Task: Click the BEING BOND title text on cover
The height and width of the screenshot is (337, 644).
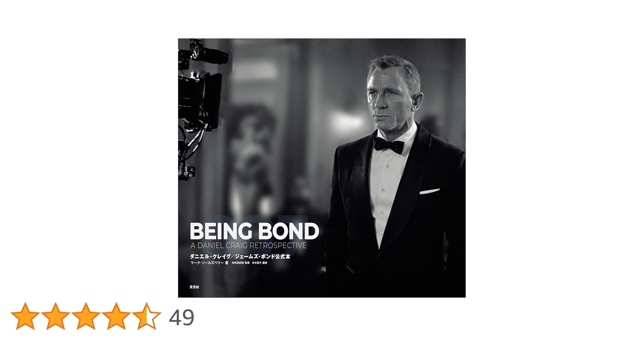Action: pos(255,231)
